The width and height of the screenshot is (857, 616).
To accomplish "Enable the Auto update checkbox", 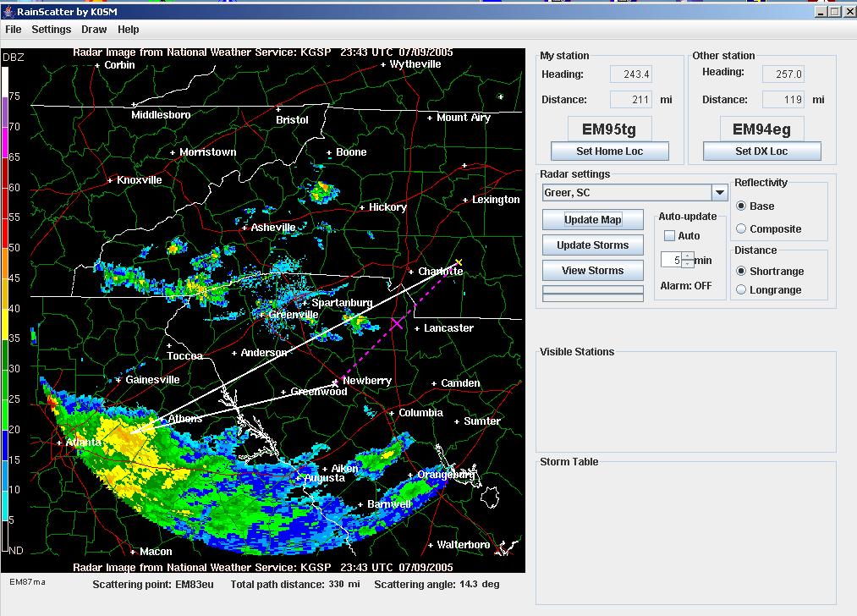I will [669, 236].
